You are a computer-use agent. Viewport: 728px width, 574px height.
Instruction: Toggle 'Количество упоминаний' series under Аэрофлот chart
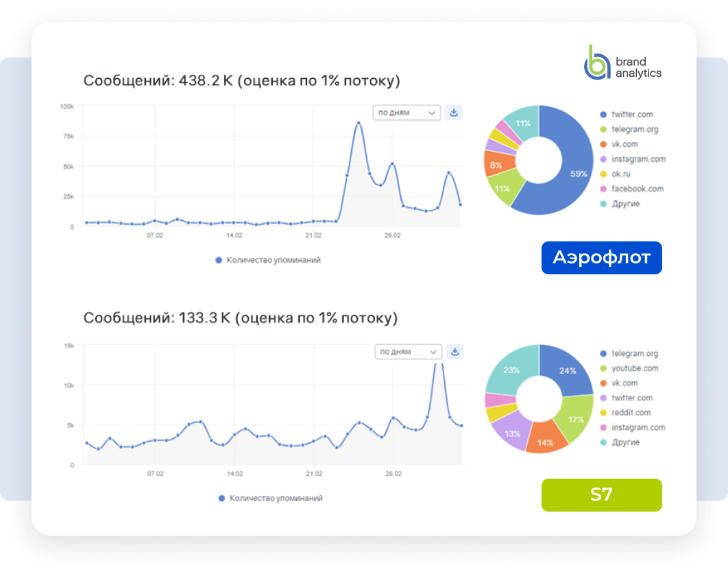[268, 260]
